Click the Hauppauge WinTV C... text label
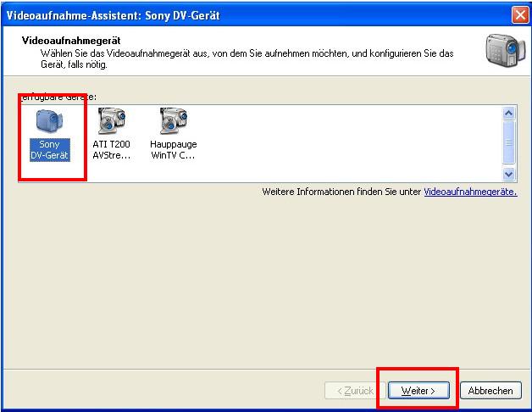532x412 pixels. pos(173,150)
